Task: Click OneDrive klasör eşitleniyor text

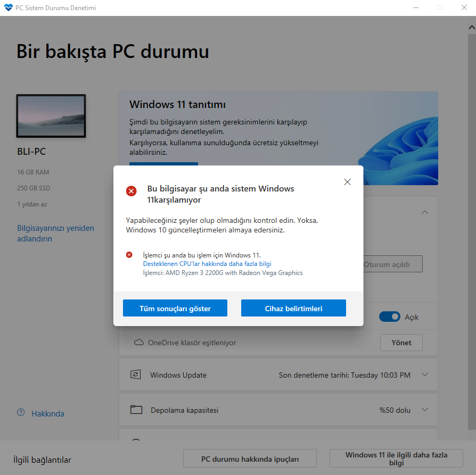Action: [x=192, y=343]
